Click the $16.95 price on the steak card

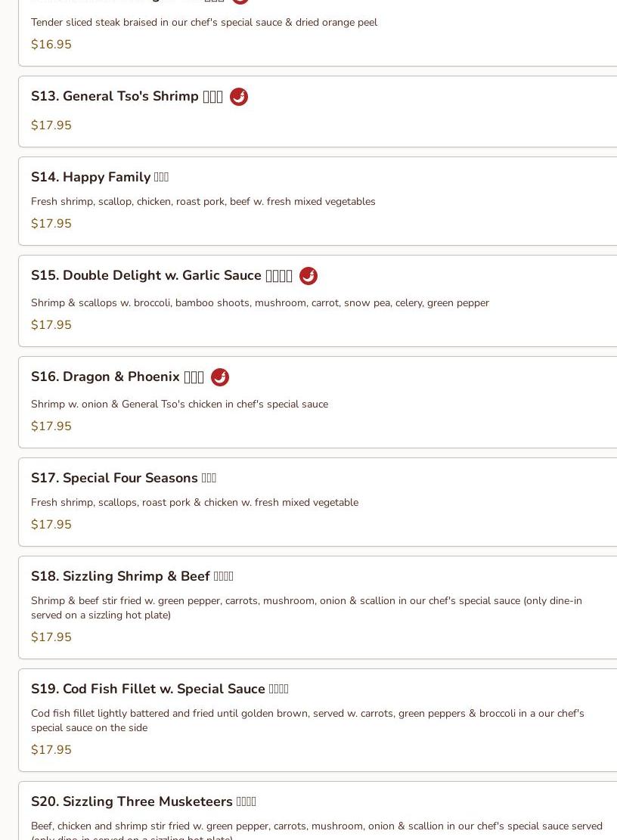[51, 45]
